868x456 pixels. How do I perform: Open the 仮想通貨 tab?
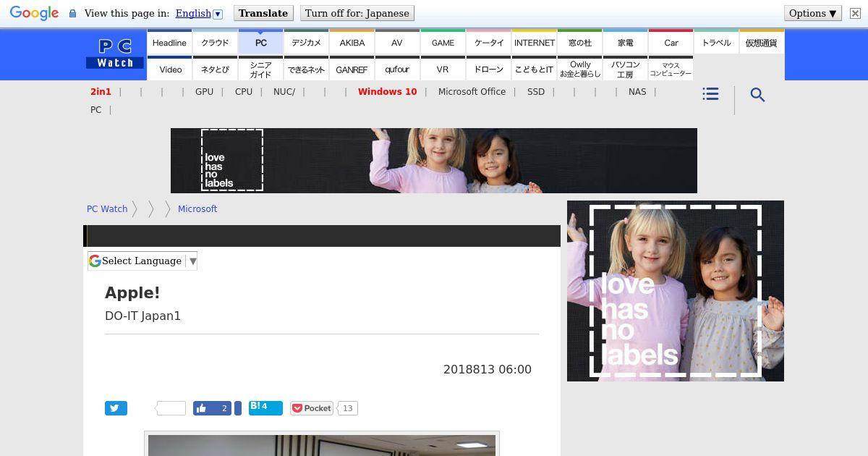click(762, 43)
